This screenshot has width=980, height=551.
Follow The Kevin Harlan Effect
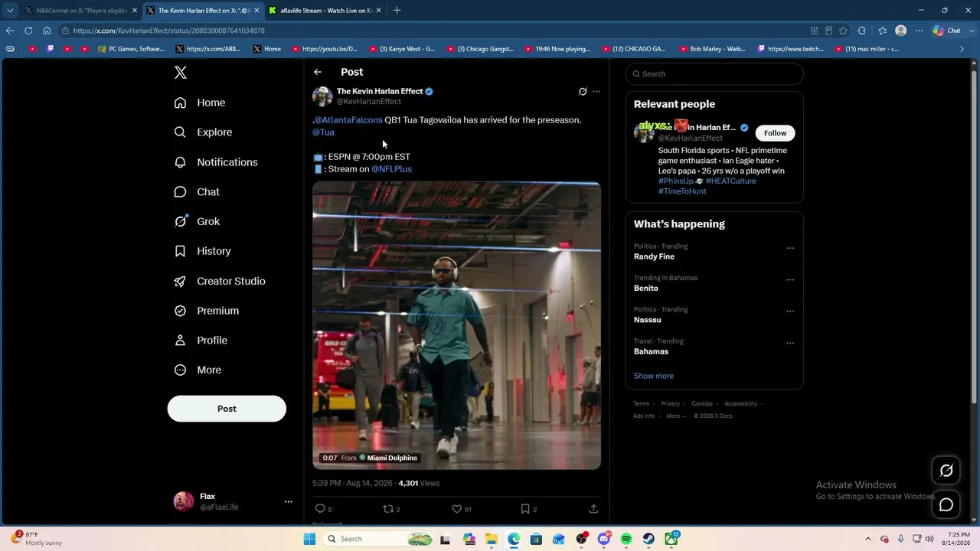pos(775,133)
